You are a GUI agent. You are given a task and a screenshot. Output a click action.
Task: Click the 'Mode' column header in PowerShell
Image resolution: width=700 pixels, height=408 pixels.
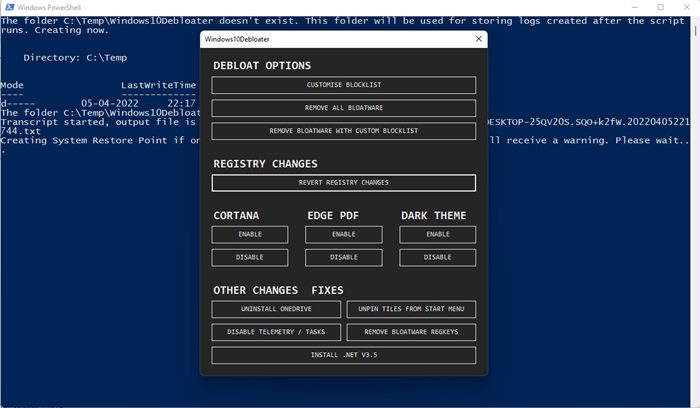pyautogui.click(x=12, y=85)
